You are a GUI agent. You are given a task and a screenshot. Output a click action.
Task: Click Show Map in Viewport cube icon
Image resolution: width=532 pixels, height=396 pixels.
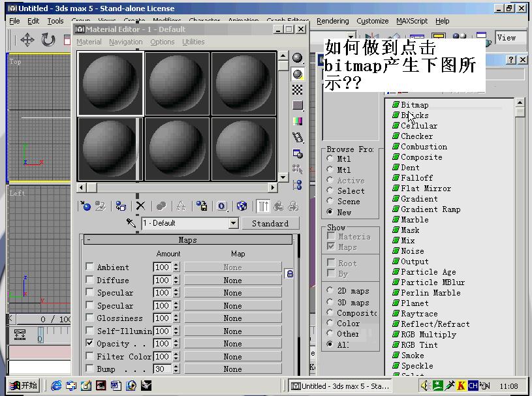(x=242, y=206)
